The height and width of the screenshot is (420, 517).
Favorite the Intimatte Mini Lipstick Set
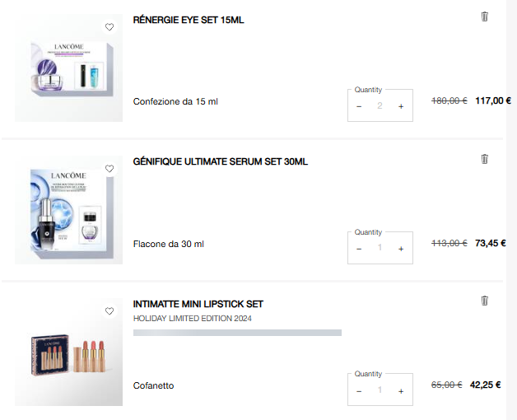(x=109, y=311)
